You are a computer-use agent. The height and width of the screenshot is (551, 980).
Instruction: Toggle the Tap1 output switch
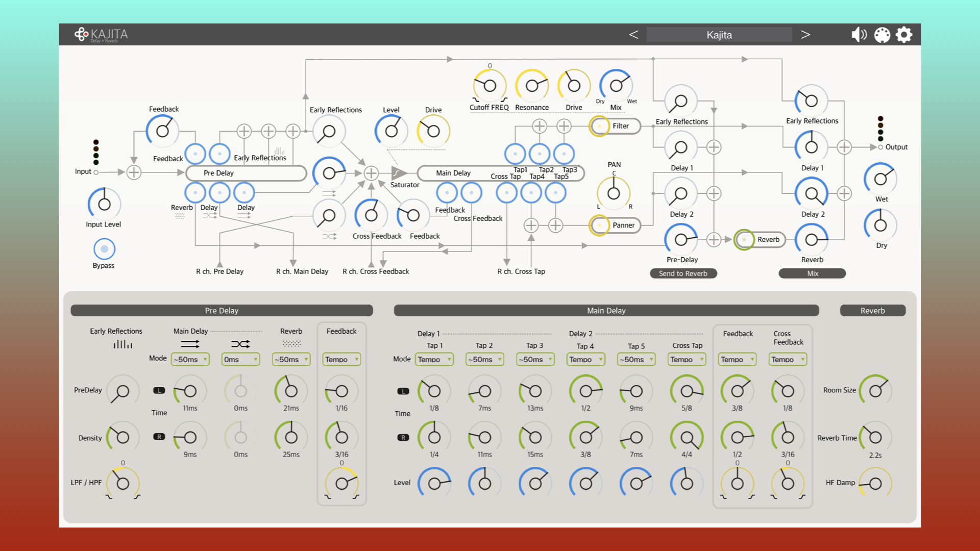click(515, 154)
